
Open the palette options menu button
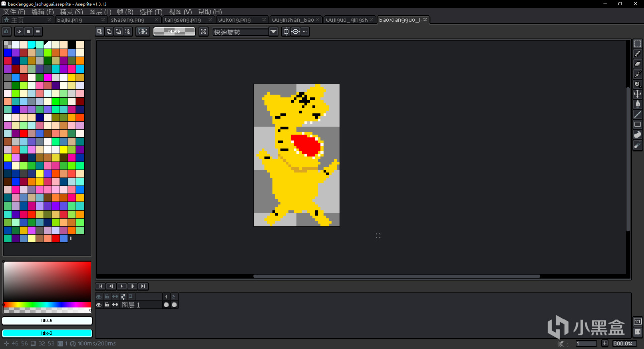tap(38, 32)
